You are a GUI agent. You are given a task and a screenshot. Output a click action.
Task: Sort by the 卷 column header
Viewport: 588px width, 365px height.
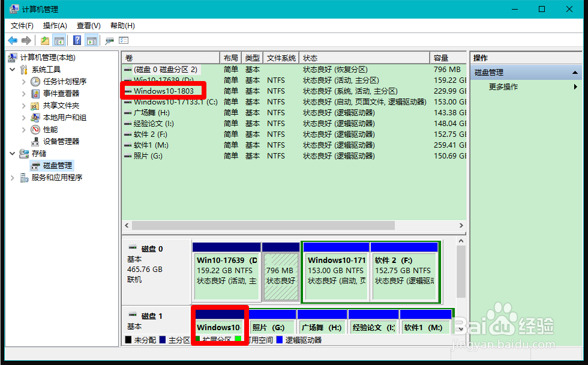(x=170, y=58)
